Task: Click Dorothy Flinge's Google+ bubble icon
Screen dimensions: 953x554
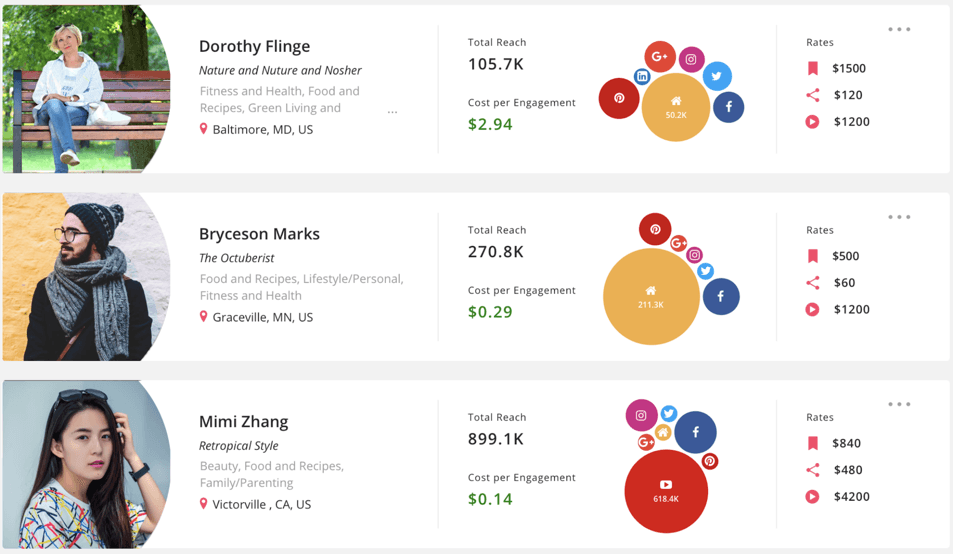Action: tap(660, 56)
